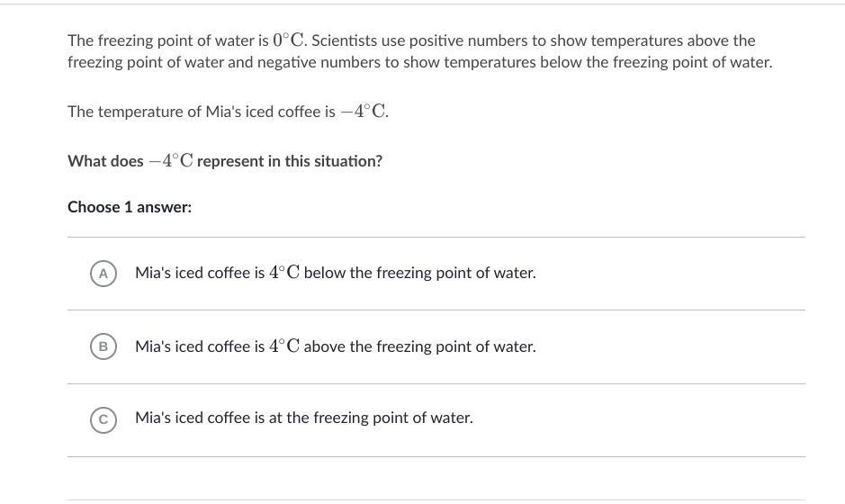The height and width of the screenshot is (504, 845).
Task: Select radio button B
Action: 103,346
